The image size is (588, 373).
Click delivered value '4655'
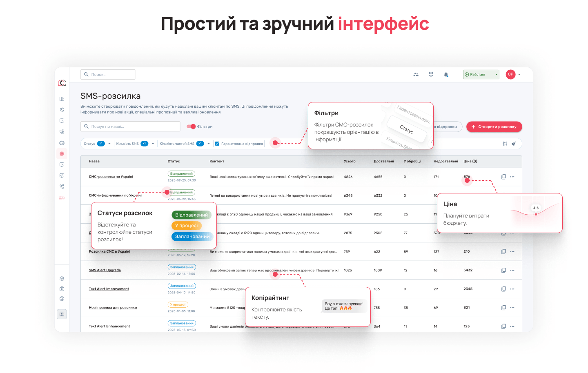[378, 177]
